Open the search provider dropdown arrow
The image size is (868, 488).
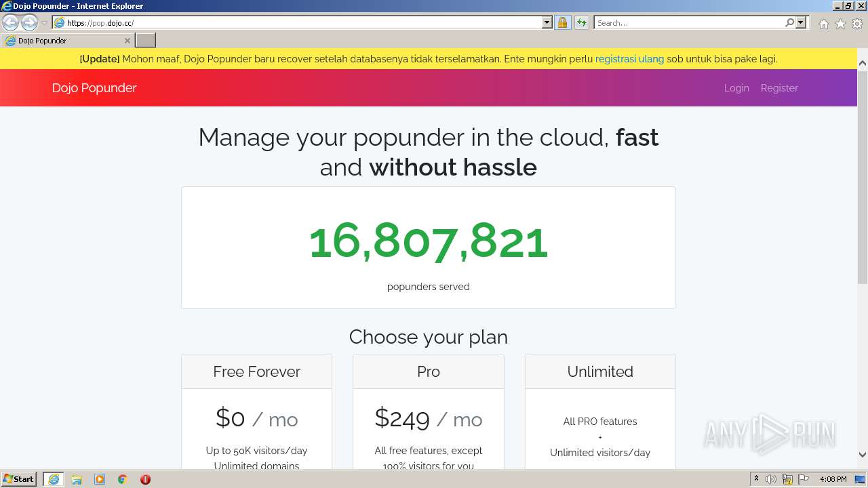801,22
